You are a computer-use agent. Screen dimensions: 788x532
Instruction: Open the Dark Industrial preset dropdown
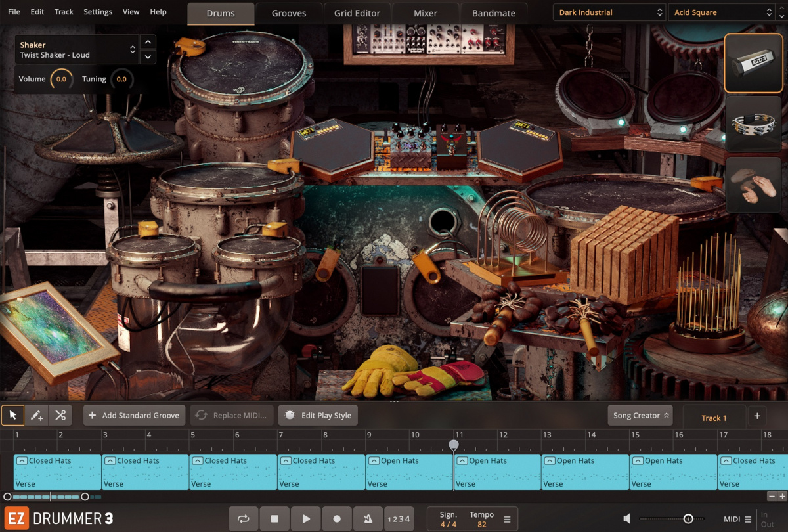607,12
